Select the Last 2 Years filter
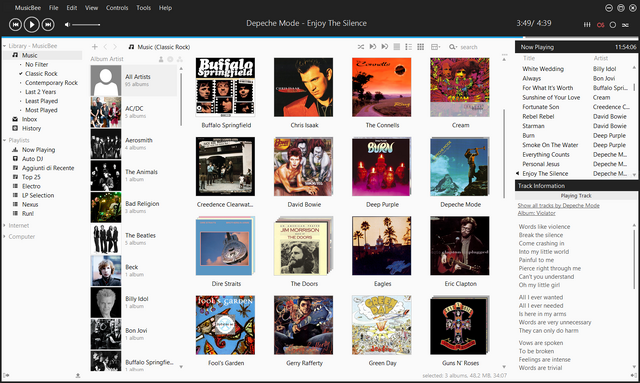The image size is (640, 383). pos(40,92)
